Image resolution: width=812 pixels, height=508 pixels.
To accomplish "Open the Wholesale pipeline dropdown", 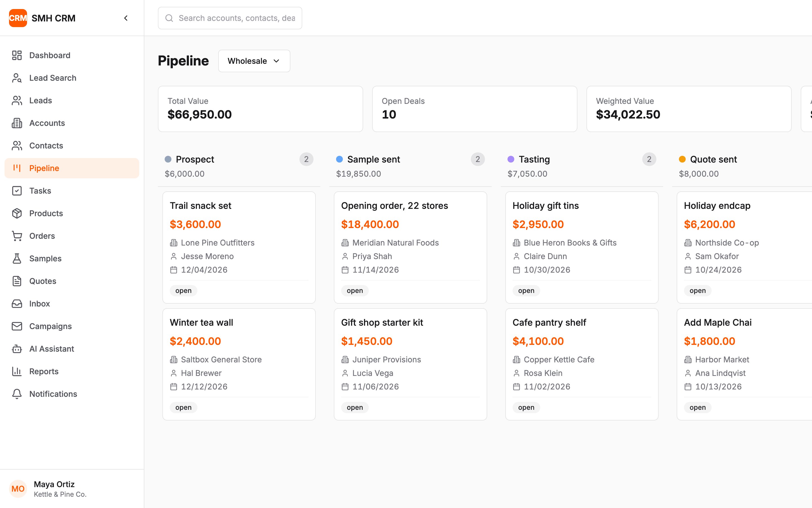I will (x=254, y=61).
